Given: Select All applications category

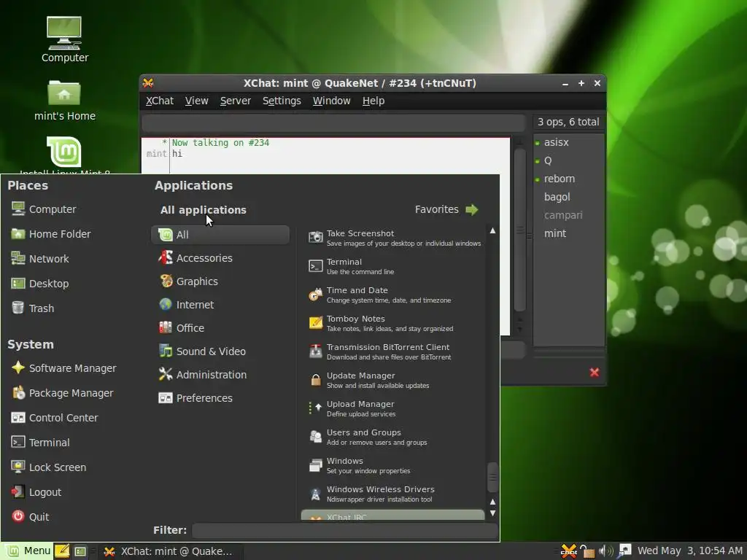Looking at the screenshot, I should click(220, 235).
